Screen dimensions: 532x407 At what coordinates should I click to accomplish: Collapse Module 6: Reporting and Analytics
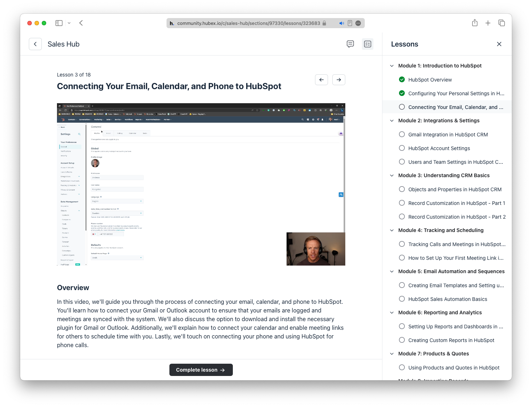[392, 312]
